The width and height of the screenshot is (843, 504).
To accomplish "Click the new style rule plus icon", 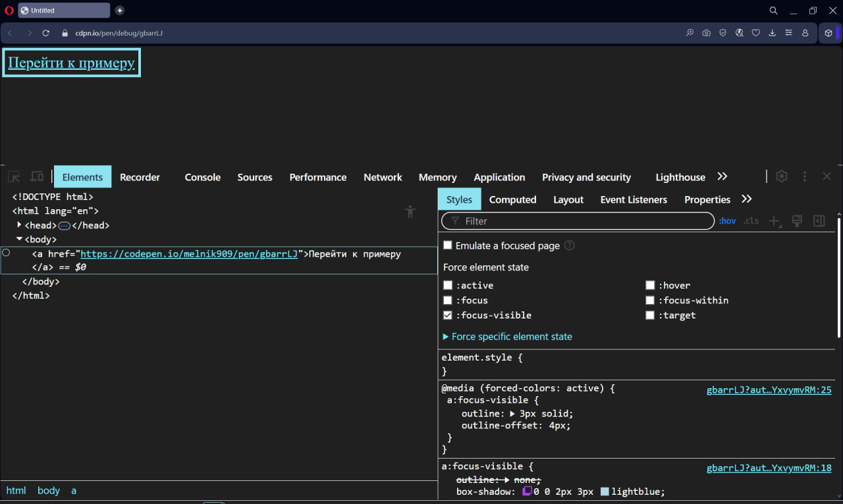I will coord(775,221).
